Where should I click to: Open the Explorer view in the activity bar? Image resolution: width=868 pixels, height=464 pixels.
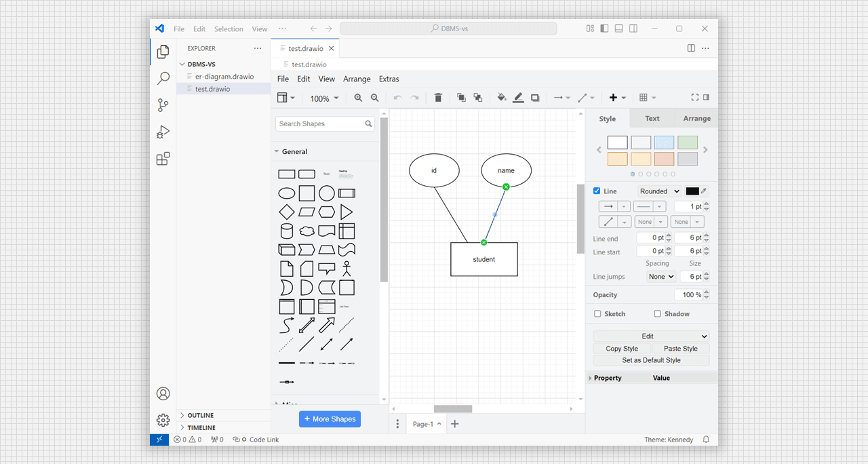pos(163,52)
